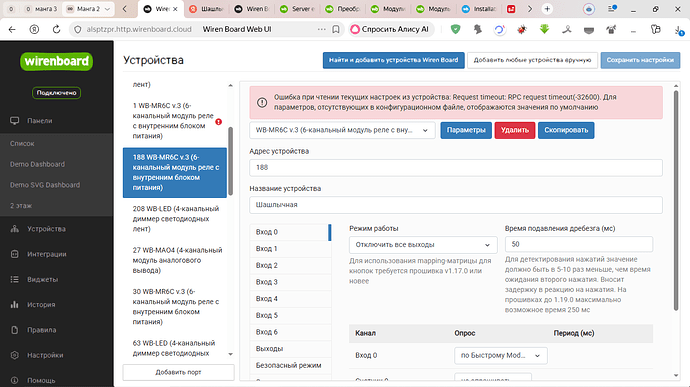Screen dimensions: 690x387
Task: Open Вход 0 polling dropdown
Action: coord(500,355)
